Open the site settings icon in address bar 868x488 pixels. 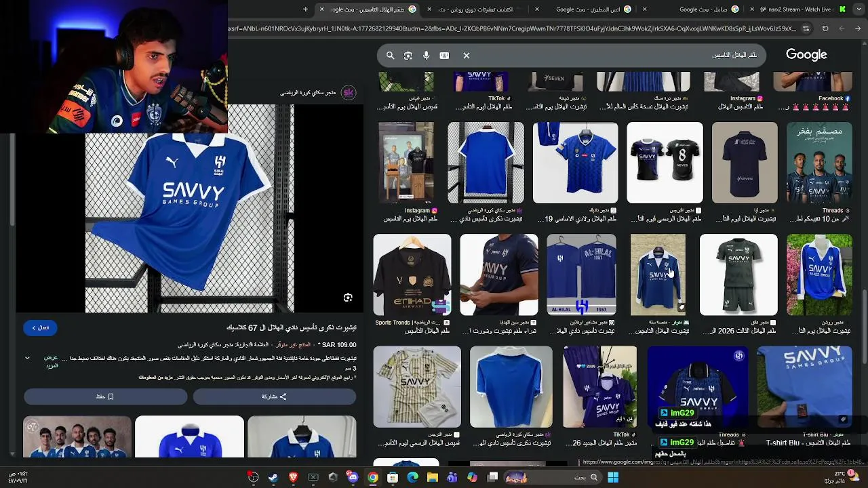pos(806,28)
